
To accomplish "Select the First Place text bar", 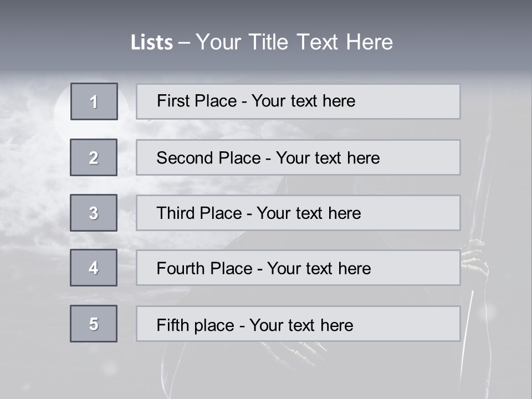I will click(298, 102).
